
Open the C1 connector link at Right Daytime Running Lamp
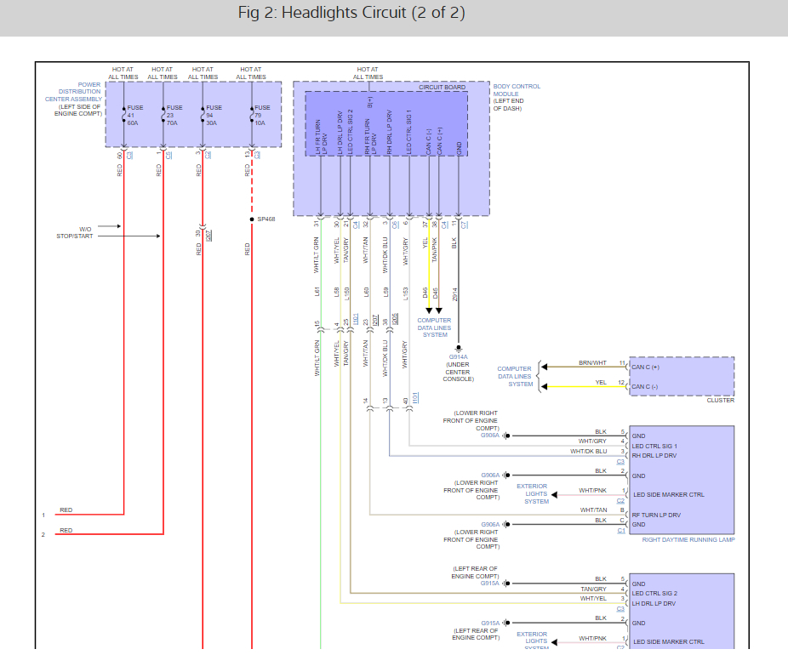[620, 531]
